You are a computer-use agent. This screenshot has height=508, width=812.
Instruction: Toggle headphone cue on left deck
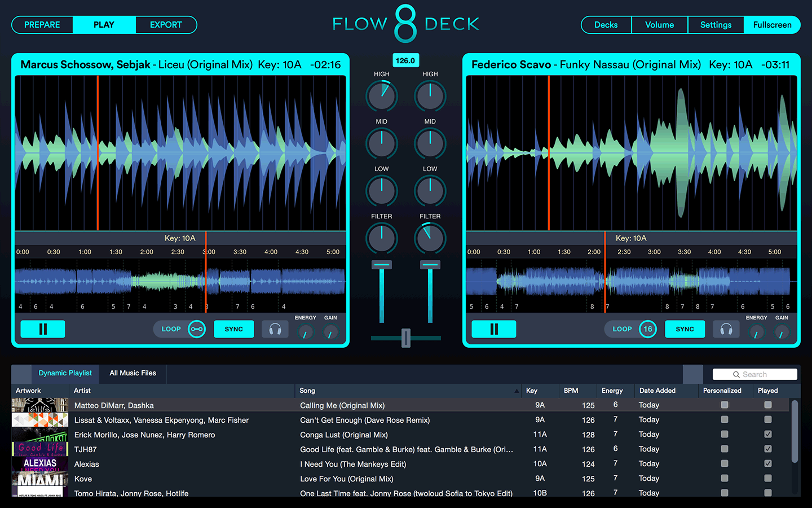point(275,329)
